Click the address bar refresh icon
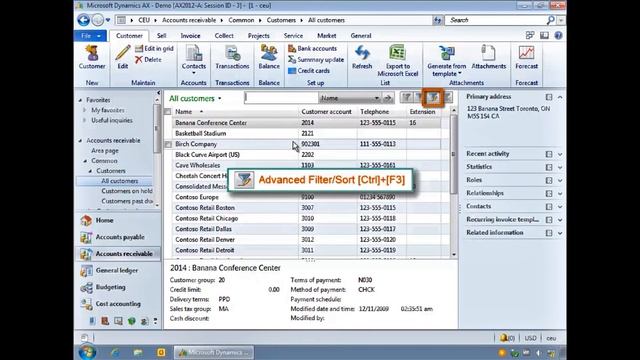 click(438, 20)
